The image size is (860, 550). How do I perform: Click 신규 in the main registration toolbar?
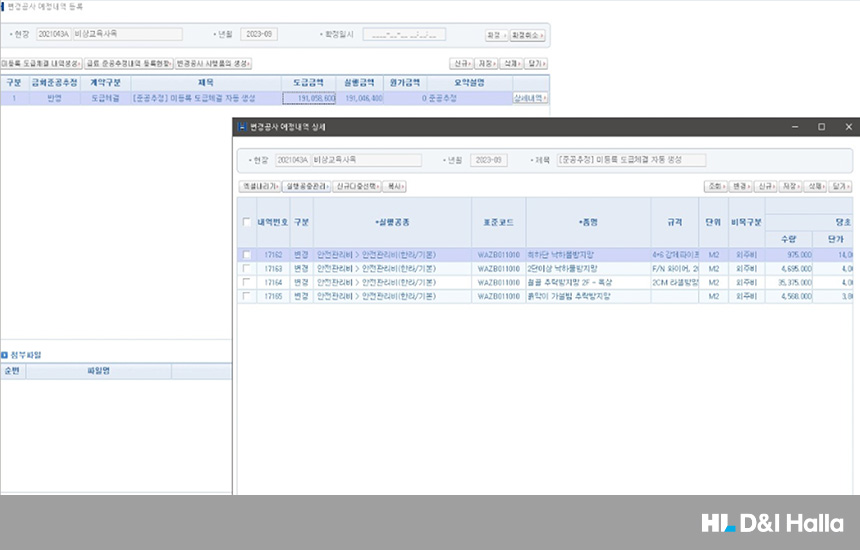(x=461, y=64)
